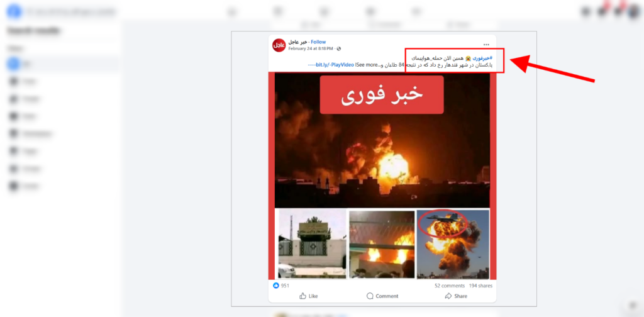Viewport: 644px width, 317px height.
Task: Open the middle thumbnail showing fire behind fence
Action: pyautogui.click(x=382, y=244)
